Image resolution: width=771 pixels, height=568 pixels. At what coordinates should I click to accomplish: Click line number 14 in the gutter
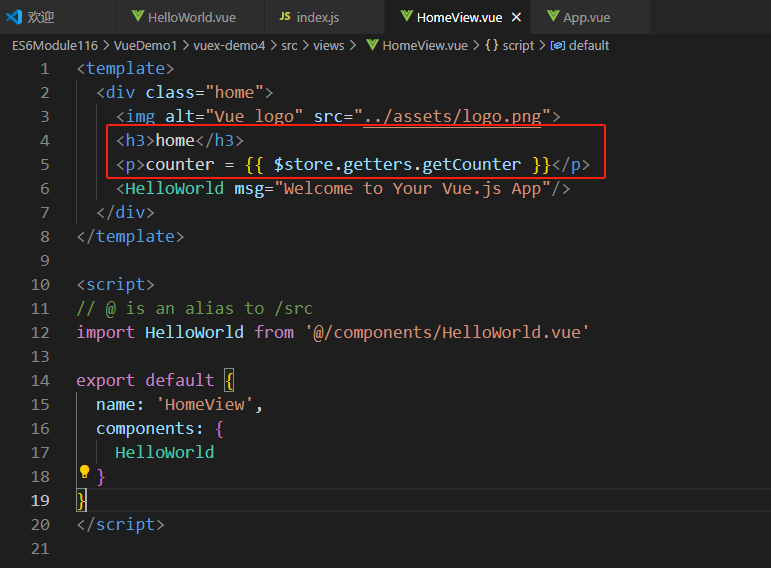click(40, 381)
